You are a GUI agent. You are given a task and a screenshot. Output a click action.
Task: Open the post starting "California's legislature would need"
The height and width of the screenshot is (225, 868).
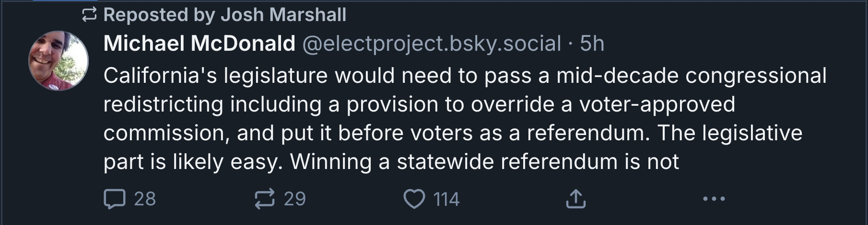coord(465,119)
